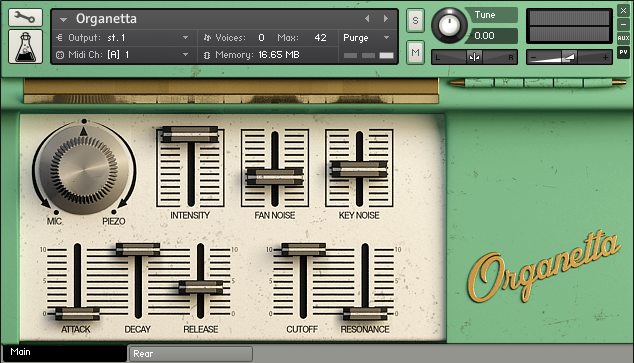Click the pan L-R slider
The height and width of the screenshot is (363, 634).
(x=475, y=57)
